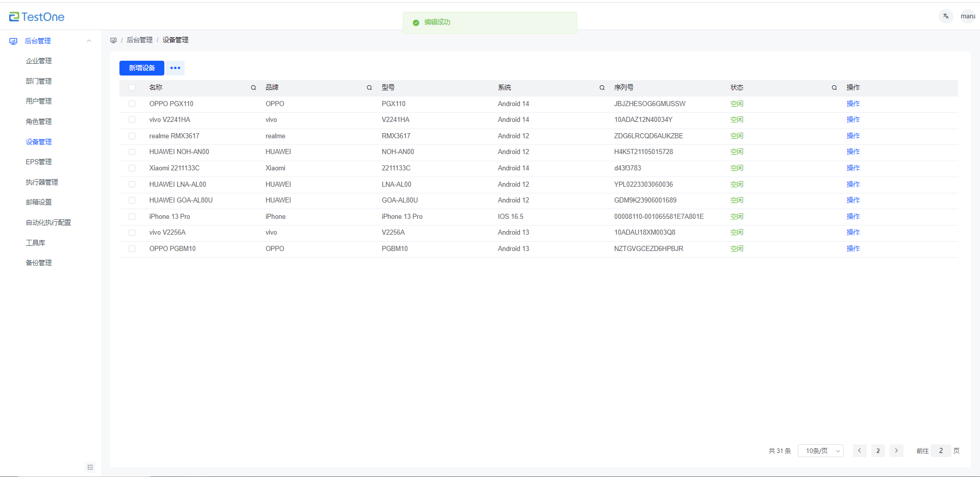Screen dimensions: 980x477
Task: Click the language translate icon
Action: [946, 16]
